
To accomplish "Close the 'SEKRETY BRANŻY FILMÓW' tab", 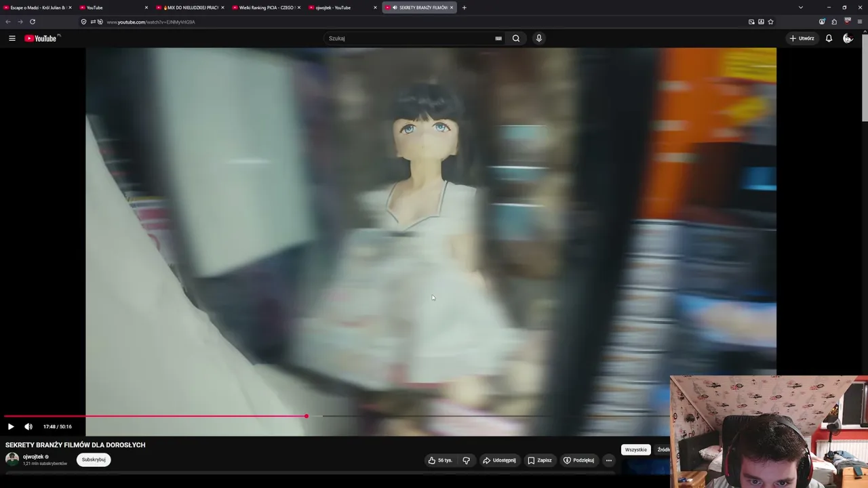I will 452,7.
